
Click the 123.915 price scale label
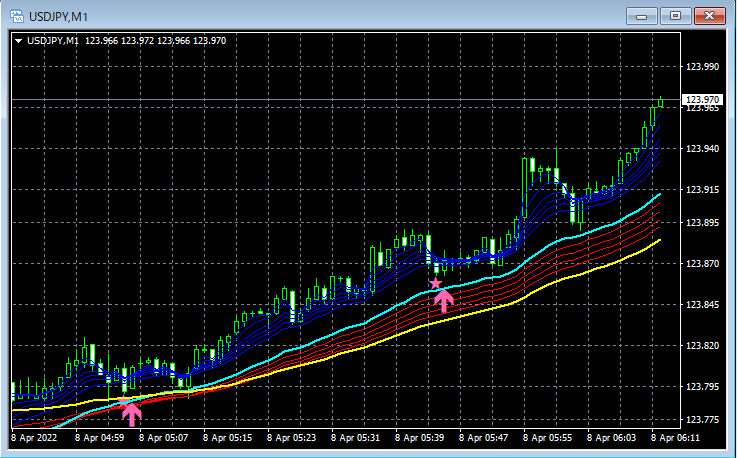(x=702, y=190)
